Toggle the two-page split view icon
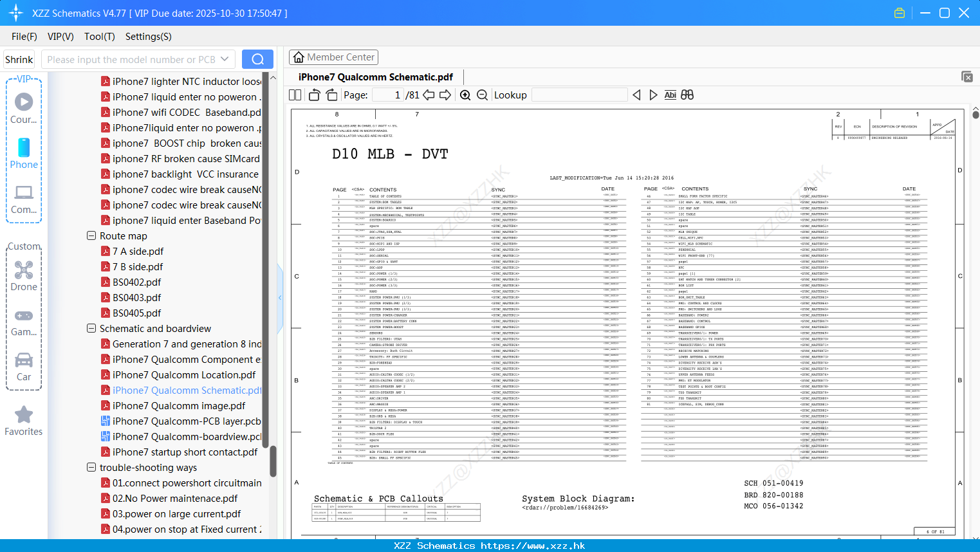The image size is (980, 552). click(x=295, y=95)
